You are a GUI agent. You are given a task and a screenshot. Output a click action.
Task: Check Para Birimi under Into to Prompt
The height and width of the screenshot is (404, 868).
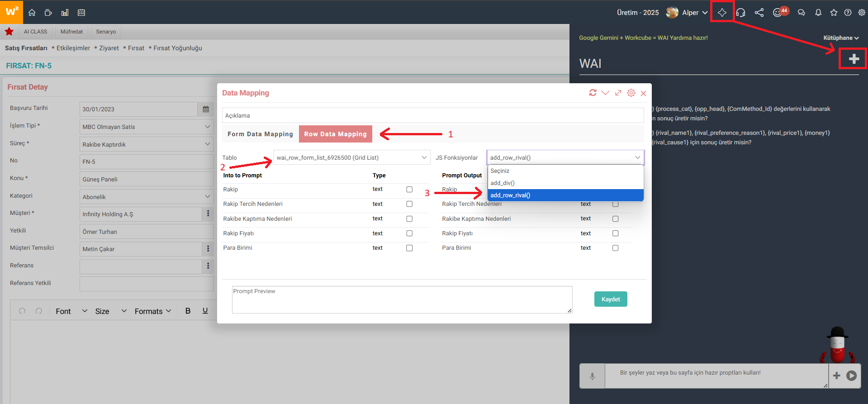pyautogui.click(x=409, y=248)
